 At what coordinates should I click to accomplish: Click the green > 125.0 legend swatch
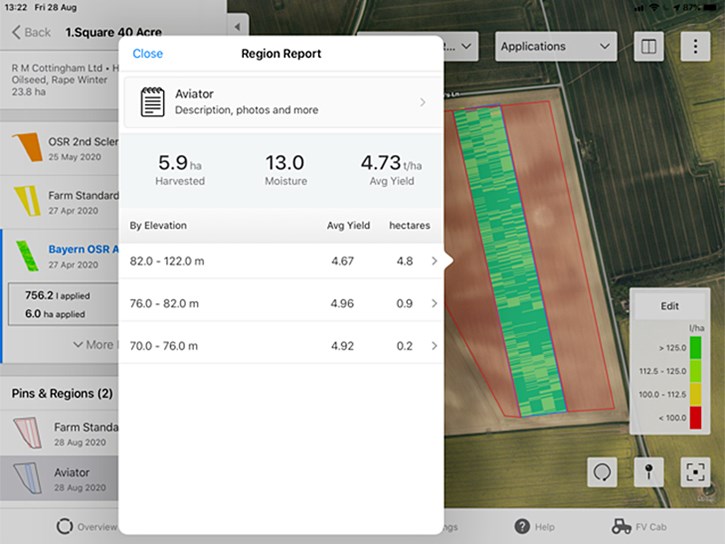tap(695, 348)
